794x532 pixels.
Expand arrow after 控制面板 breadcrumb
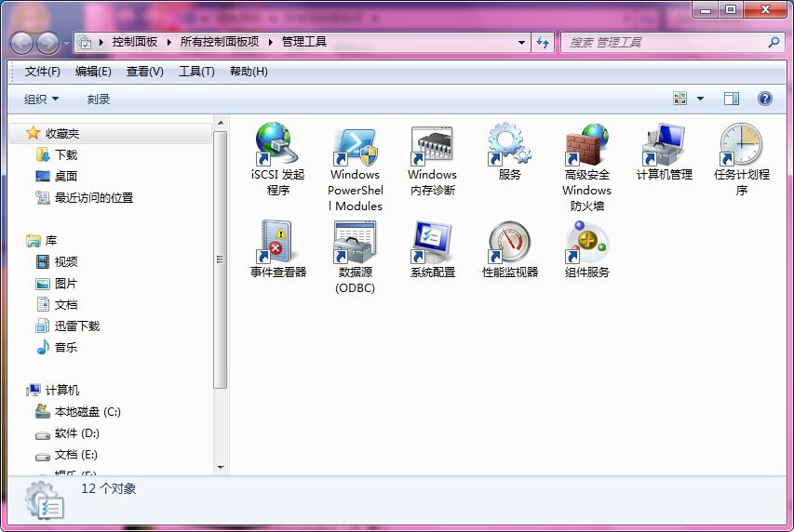pyautogui.click(x=169, y=42)
